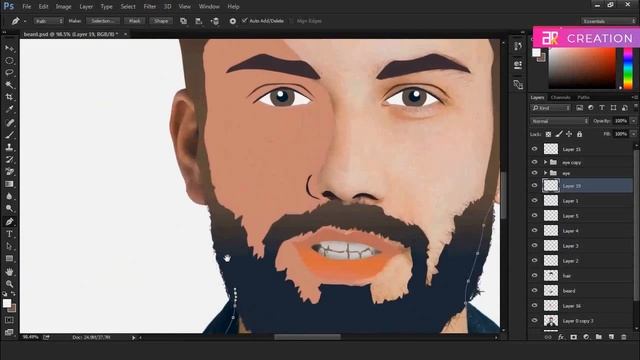Screen dimensions: 640x360
Task: Select the Eraser tool
Action: [x=9, y=171]
